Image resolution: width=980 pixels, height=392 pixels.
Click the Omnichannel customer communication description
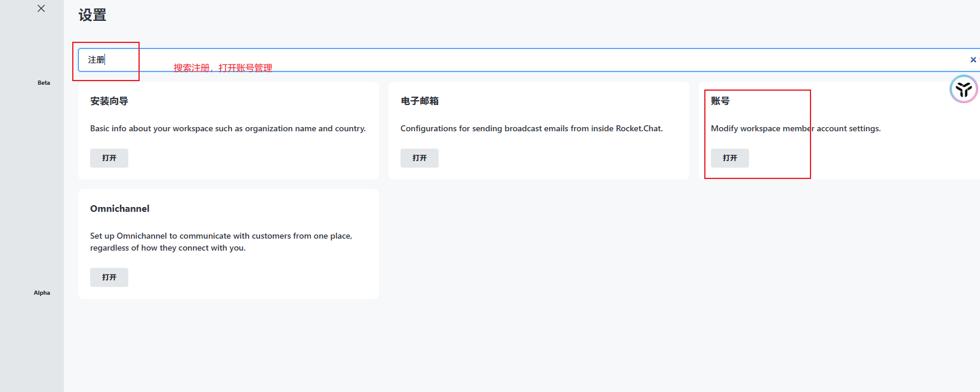(221, 242)
